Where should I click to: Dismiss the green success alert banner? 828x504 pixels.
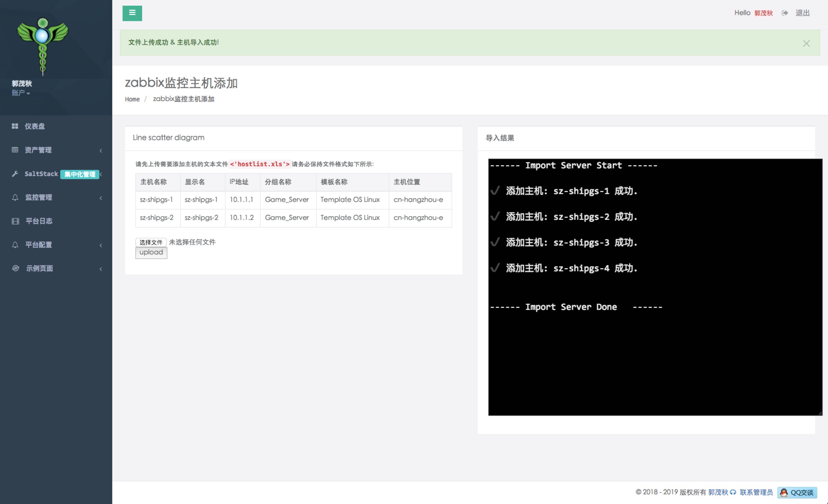point(806,43)
